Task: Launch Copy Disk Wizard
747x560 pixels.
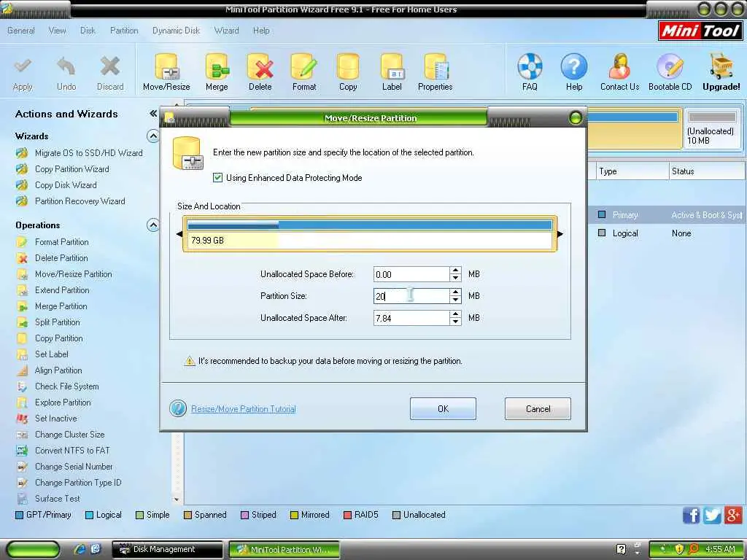Action: pos(66,185)
